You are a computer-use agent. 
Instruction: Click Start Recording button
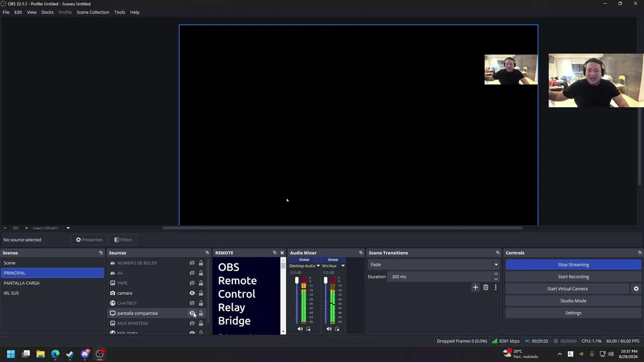tap(573, 277)
